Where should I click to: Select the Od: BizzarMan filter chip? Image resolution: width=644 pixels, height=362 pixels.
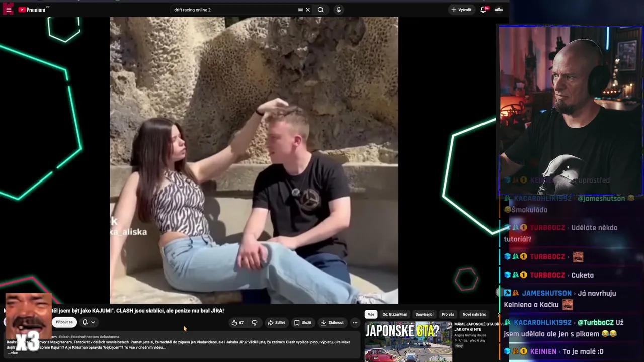[x=395, y=314]
